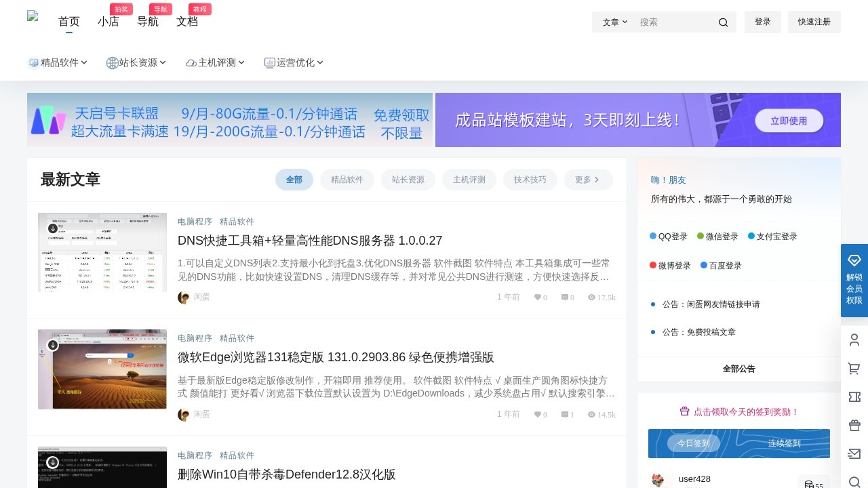This screenshot has width=868, height=488.
Task: Expand the 精品软件 dropdown chevron
Action: (x=84, y=62)
